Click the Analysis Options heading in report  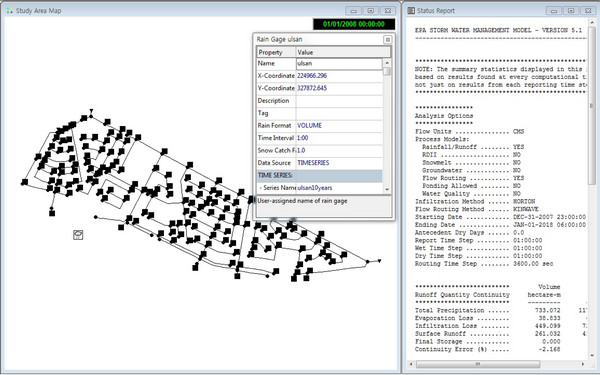click(444, 116)
